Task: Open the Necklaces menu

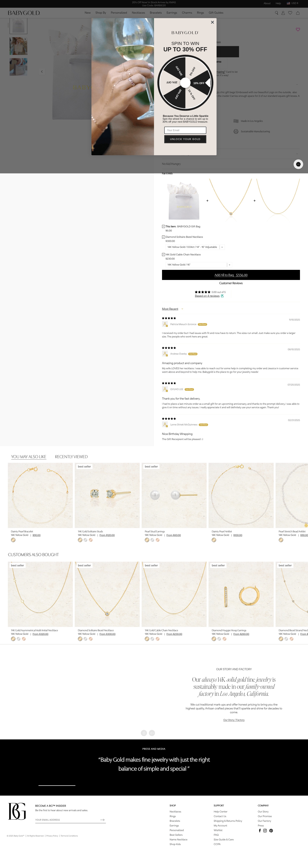Action: tap(138, 13)
